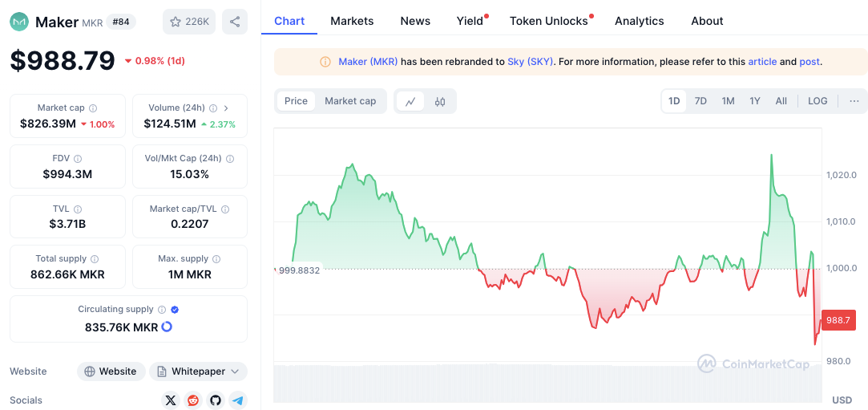Set chart range to 7D
The width and height of the screenshot is (868, 410).
coord(700,101)
